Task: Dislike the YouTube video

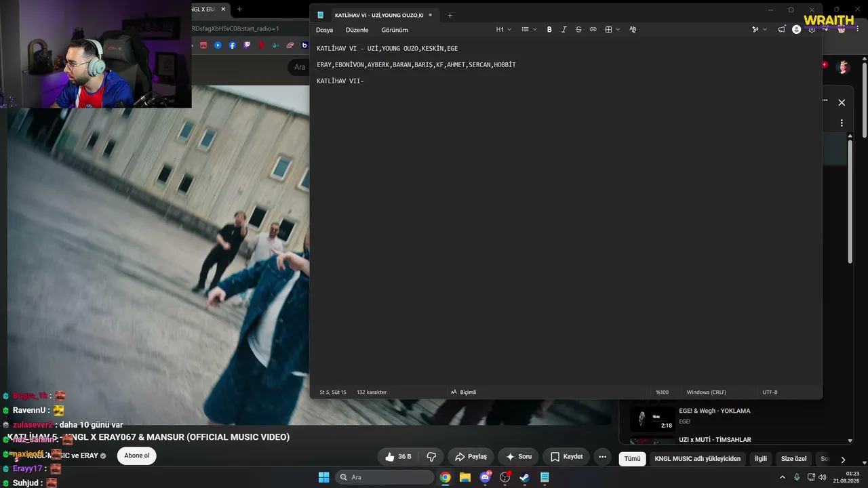Action: 431,457
